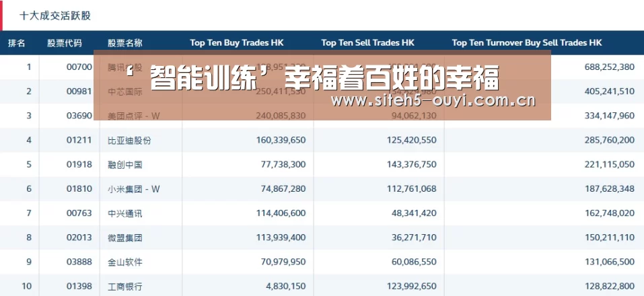This screenshot has width=644, height=296.
Task: Click the stock name 工商银行
Action: (125, 286)
